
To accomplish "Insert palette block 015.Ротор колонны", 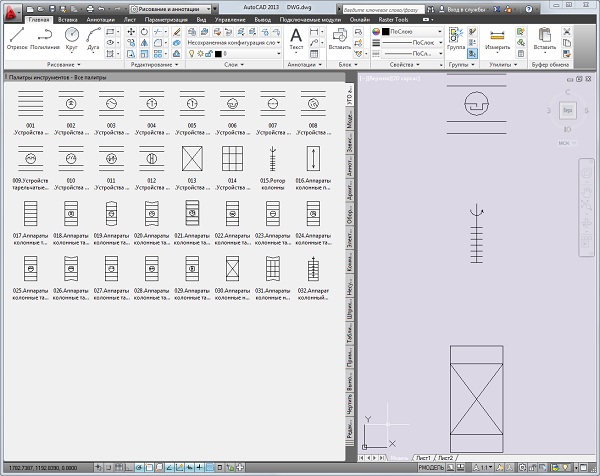I will 273,160.
